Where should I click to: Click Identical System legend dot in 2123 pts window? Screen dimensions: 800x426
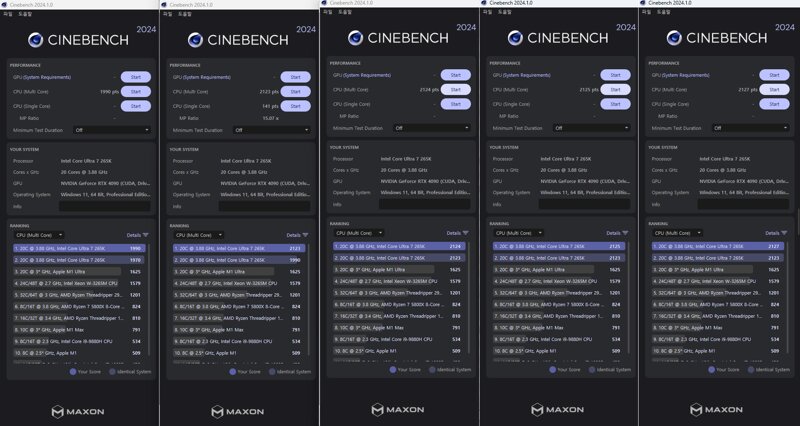(272, 371)
